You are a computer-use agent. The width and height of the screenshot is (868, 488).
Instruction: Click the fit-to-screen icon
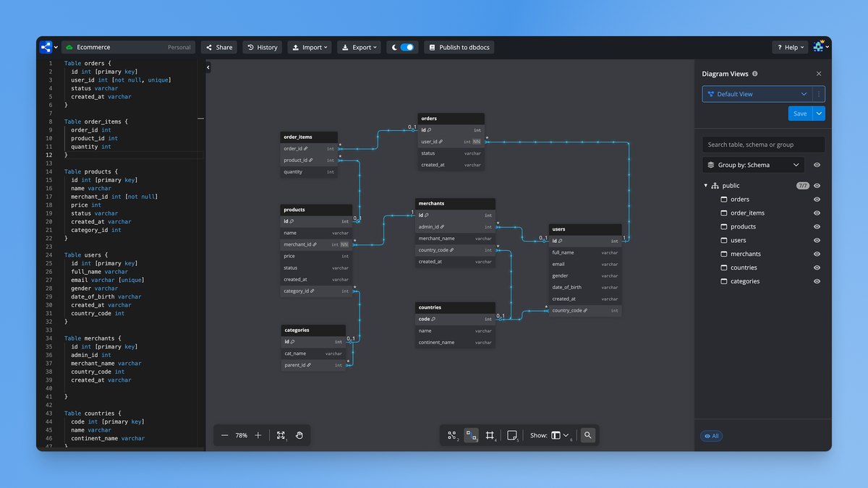pyautogui.click(x=281, y=435)
